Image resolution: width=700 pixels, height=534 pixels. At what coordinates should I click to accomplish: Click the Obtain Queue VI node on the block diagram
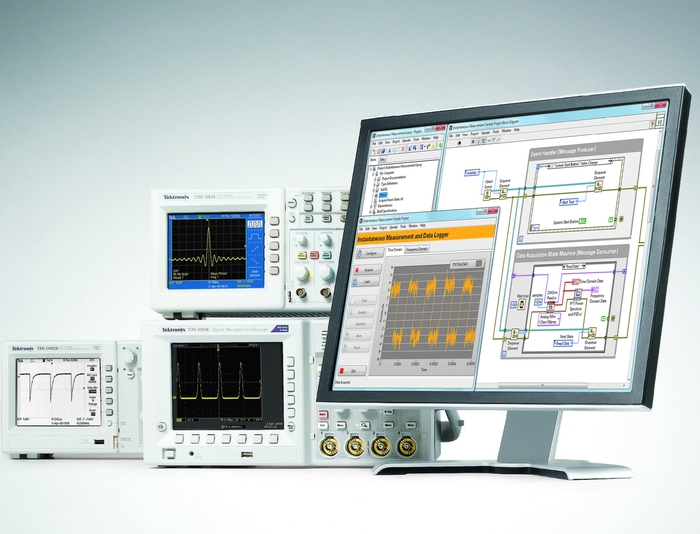tap(488, 194)
